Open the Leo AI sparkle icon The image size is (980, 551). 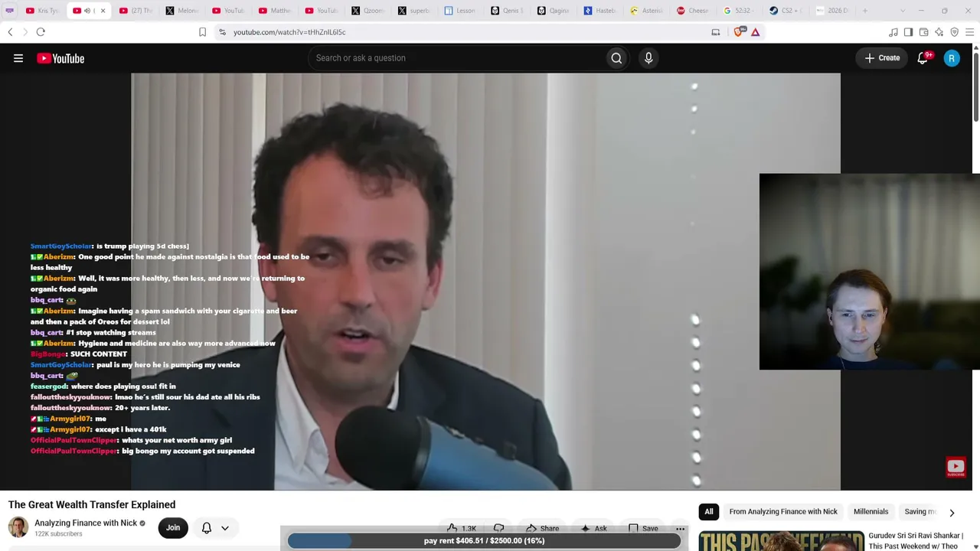[x=939, y=32]
